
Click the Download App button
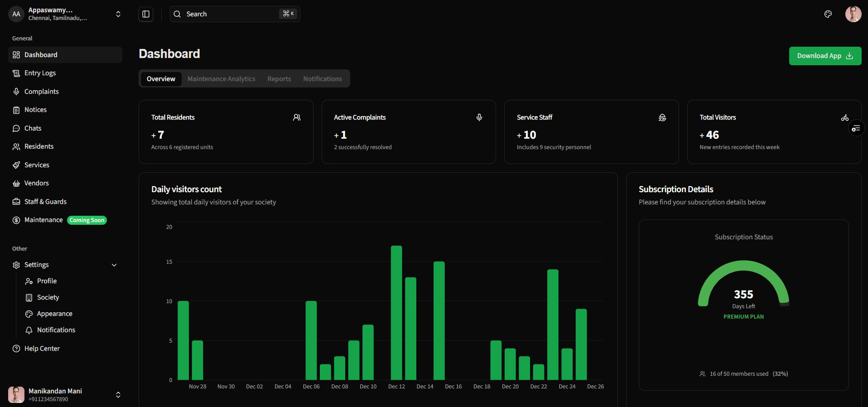tap(825, 56)
